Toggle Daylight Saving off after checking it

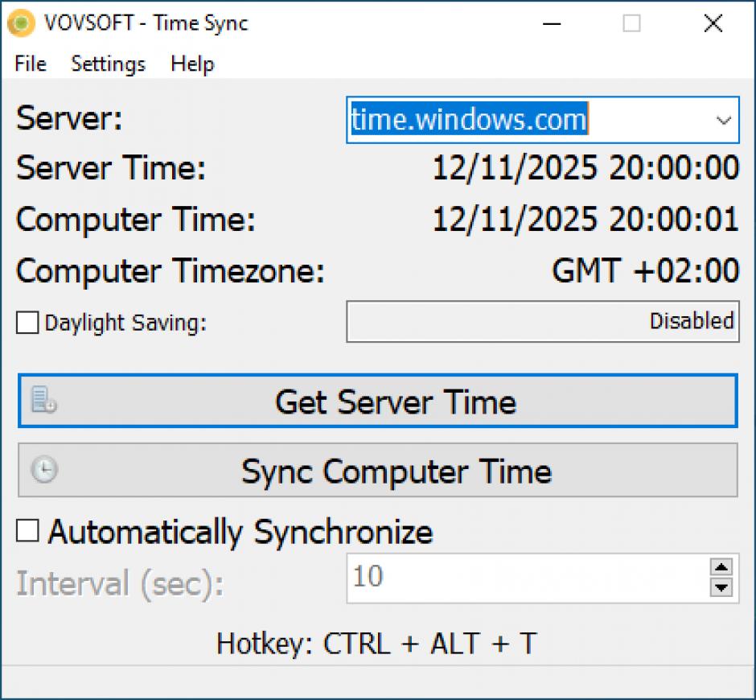pos(27,322)
